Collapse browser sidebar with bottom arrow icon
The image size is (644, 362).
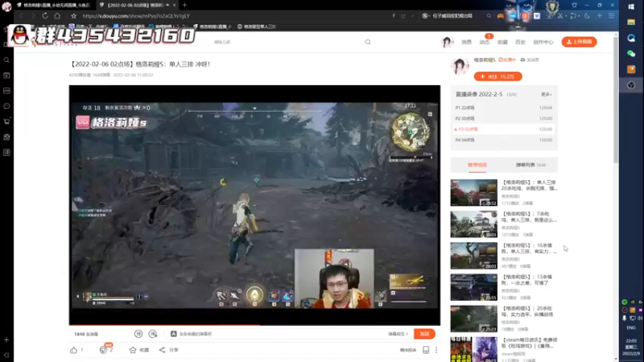(x=6, y=355)
